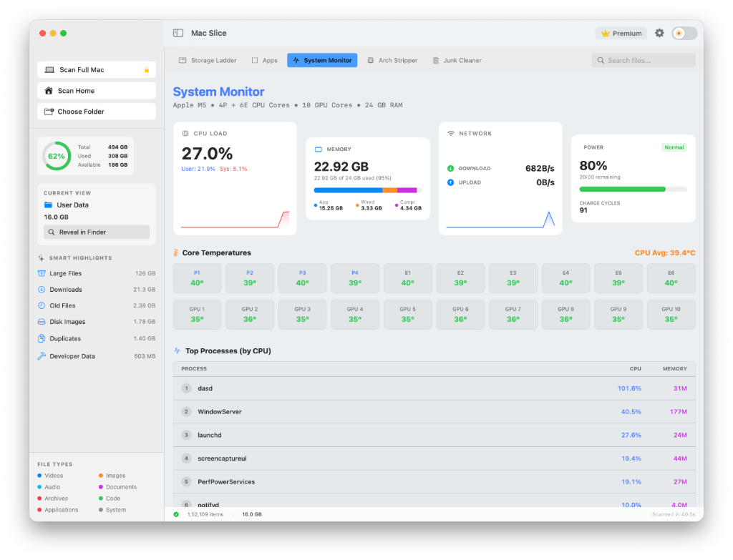
Task: Click the Memory card icon
Action: (319, 149)
